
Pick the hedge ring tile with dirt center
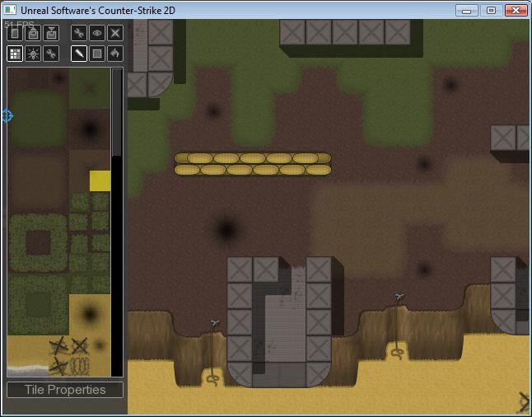(38, 243)
